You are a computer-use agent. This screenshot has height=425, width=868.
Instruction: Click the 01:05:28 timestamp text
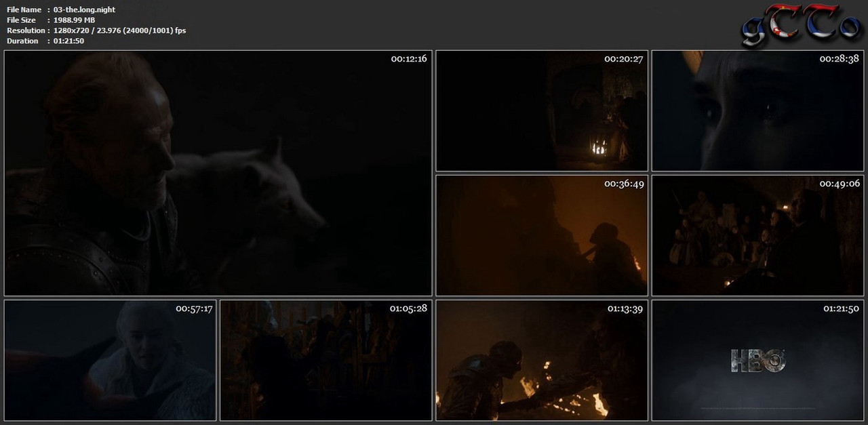408,308
